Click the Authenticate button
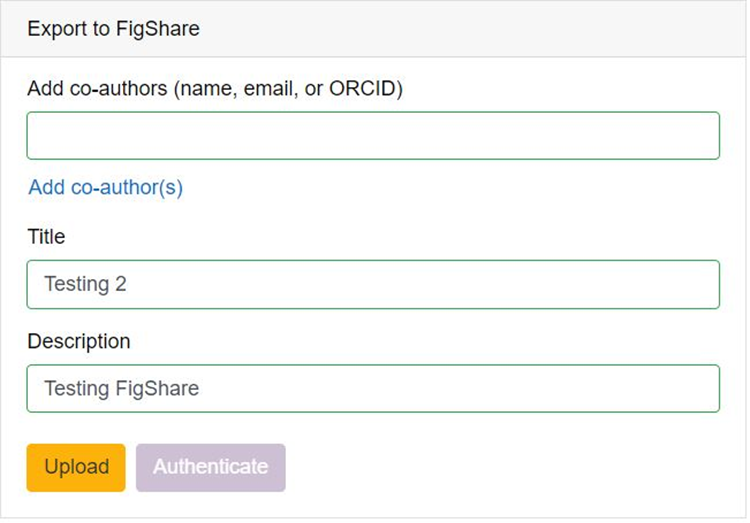The width and height of the screenshot is (750, 523). click(x=210, y=467)
